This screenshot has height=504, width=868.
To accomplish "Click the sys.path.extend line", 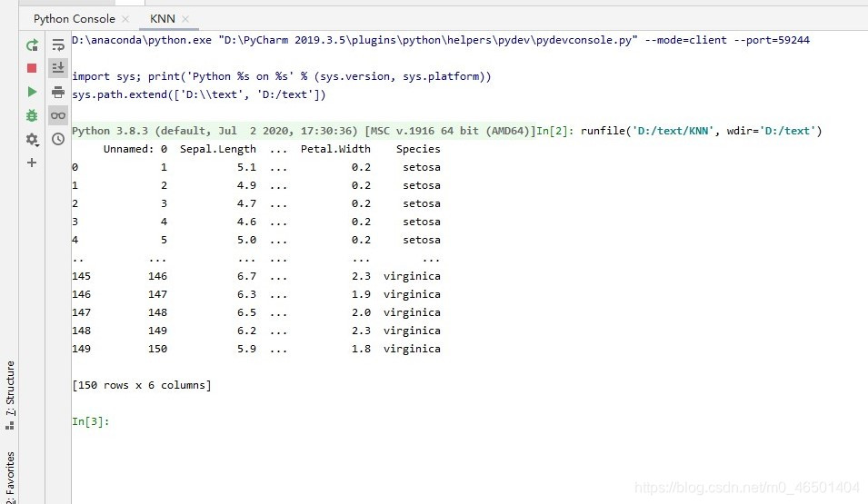I will [x=199, y=94].
